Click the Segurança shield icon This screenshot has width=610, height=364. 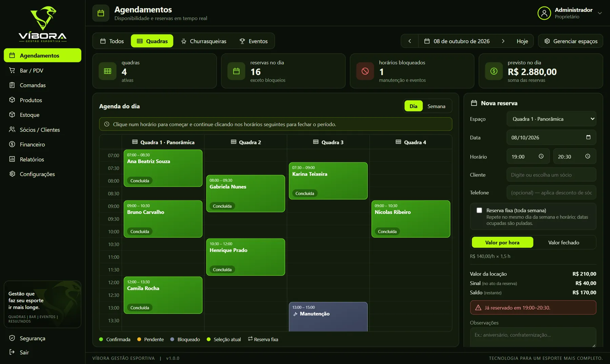point(12,338)
